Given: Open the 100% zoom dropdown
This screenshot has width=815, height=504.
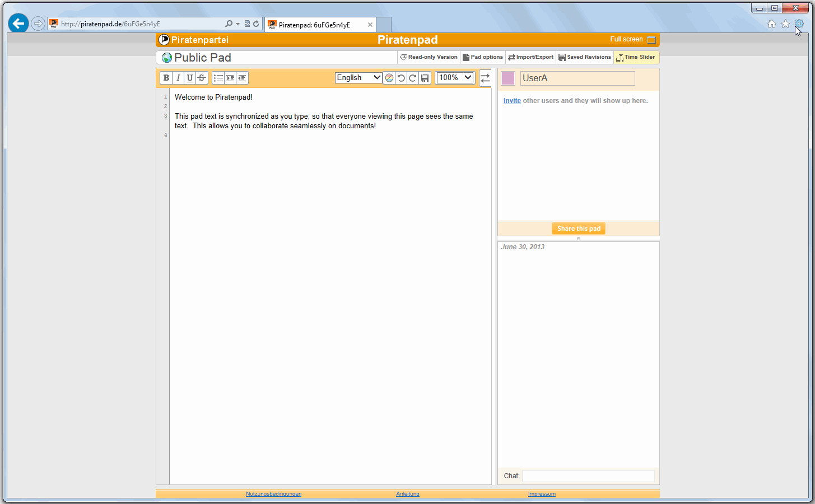Looking at the screenshot, I should coord(455,78).
